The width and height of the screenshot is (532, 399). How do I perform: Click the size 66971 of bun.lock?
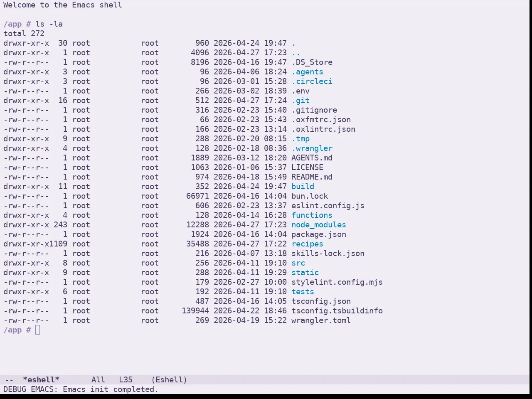pos(197,196)
